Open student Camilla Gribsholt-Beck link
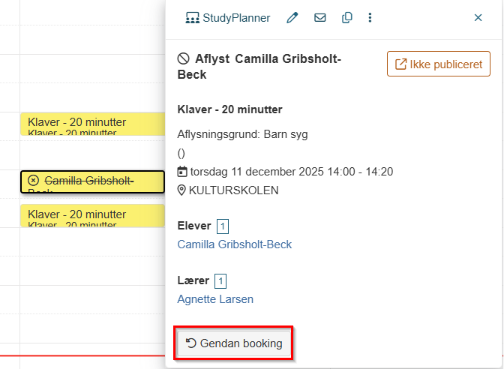The image size is (504, 369). tap(234, 244)
